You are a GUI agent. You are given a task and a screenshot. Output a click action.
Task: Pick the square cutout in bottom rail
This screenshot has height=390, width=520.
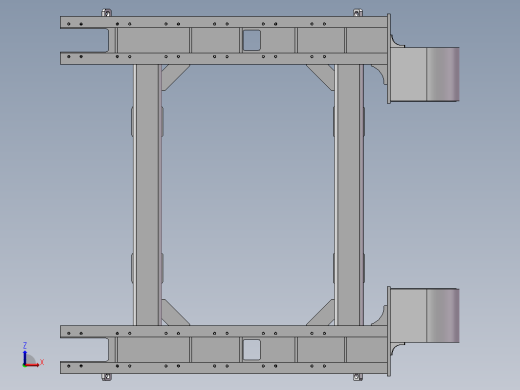(252, 350)
